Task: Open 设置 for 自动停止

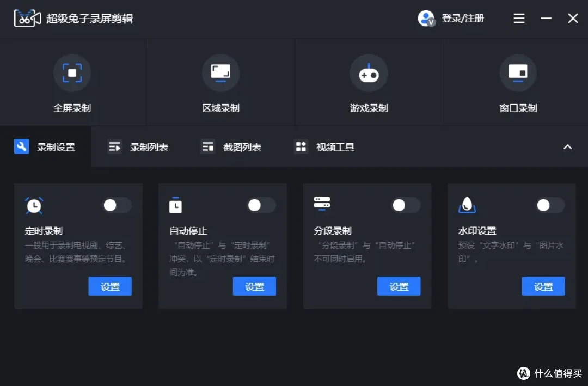Action: point(254,286)
